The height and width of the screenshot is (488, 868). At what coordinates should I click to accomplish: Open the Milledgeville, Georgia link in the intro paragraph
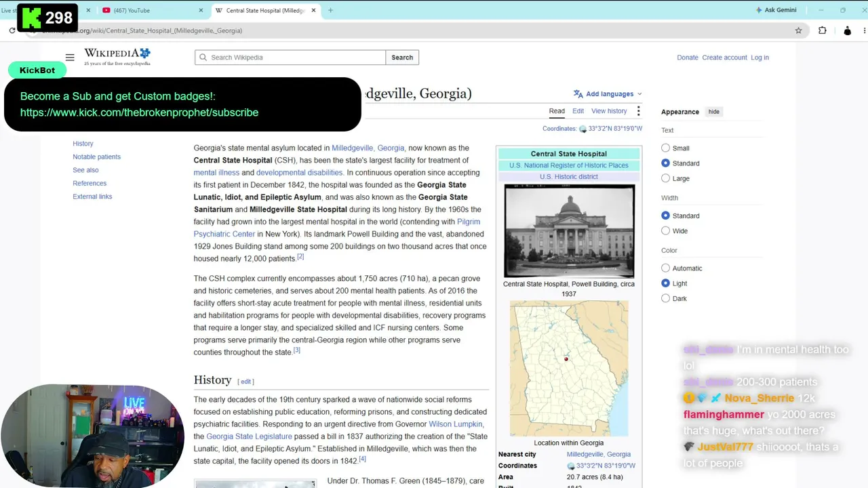368,148
